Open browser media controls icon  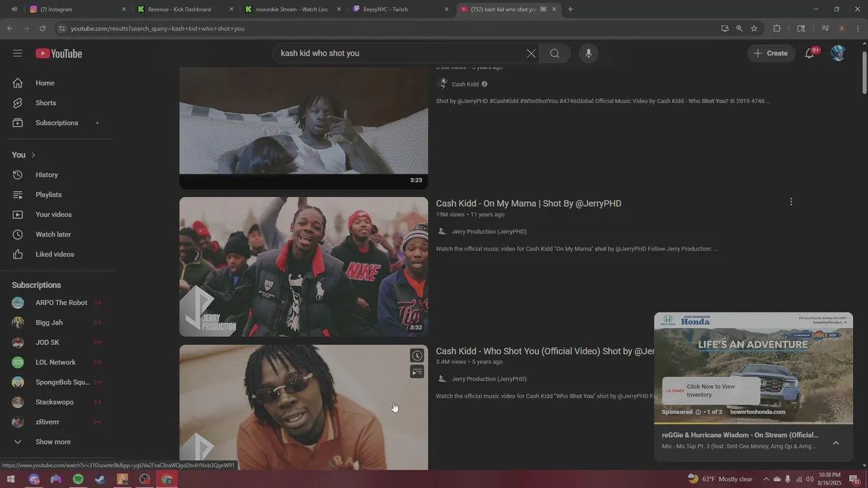tap(825, 28)
